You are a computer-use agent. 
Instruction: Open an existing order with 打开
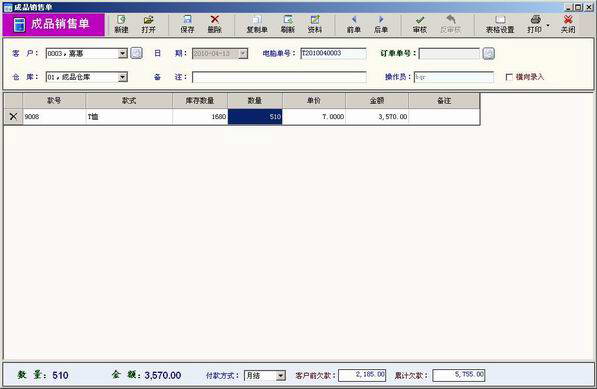(x=148, y=24)
